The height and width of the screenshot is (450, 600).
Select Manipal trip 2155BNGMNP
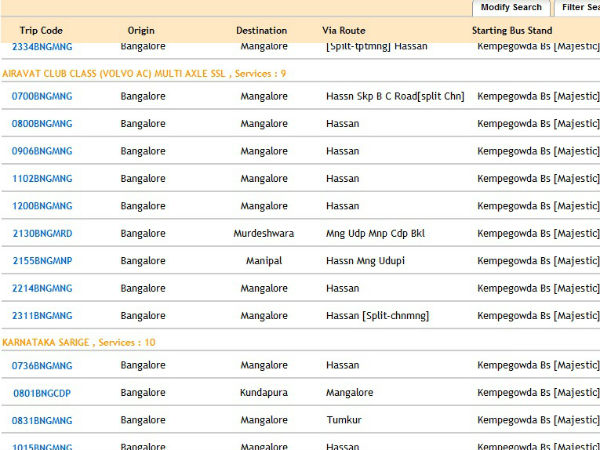tap(42, 261)
